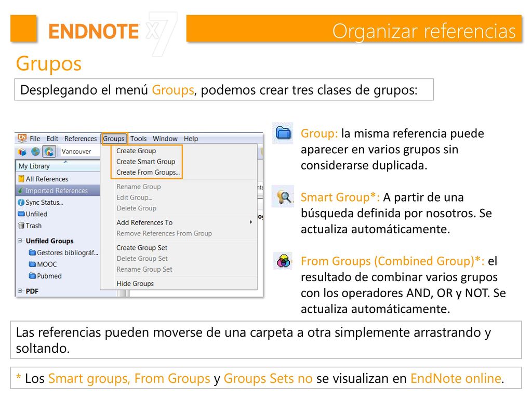Image resolution: width=532 pixels, height=399 pixels.
Task: Choose Create Group Set
Action: coord(142,248)
